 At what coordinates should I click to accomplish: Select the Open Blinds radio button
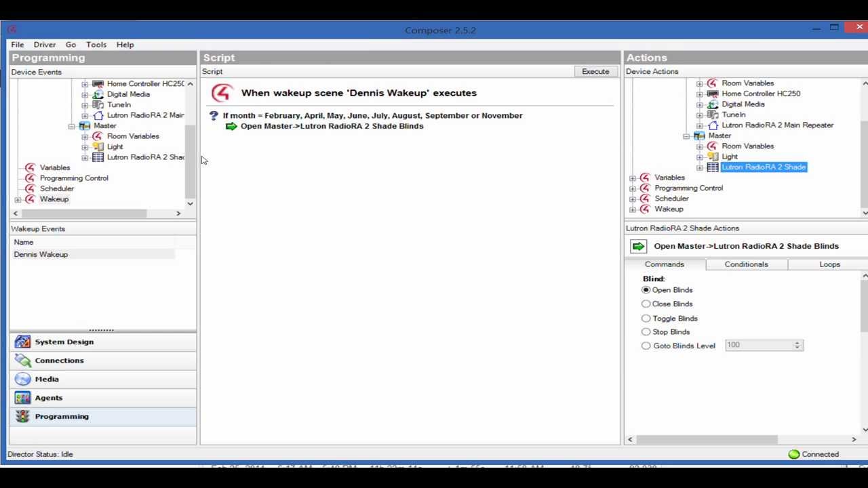(646, 290)
